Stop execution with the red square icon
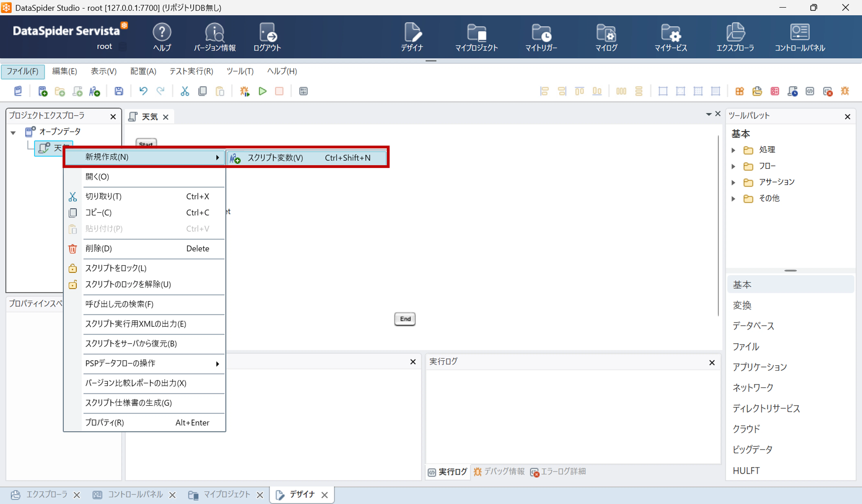 pyautogui.click(x=279, y=91)
